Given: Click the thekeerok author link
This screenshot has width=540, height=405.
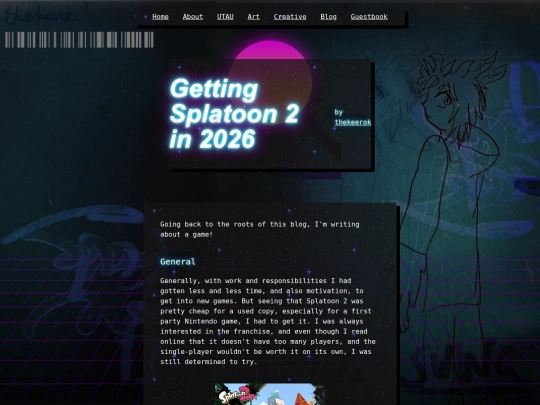Looking at the screenshot, I should (x=353, y=122).
